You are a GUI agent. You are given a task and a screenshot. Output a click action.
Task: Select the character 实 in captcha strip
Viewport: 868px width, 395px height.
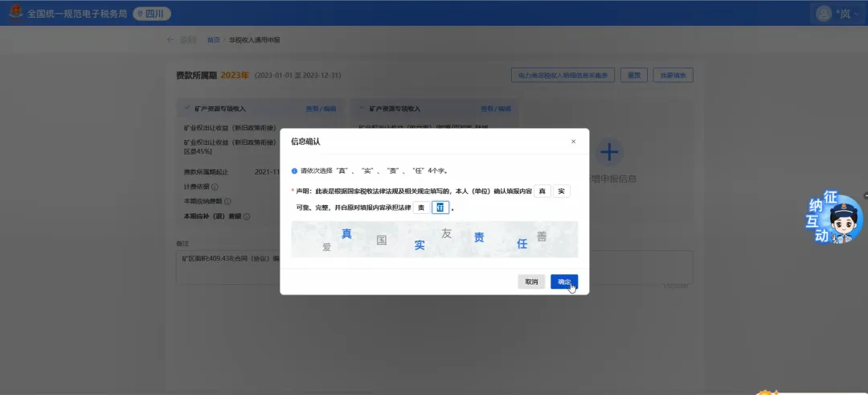click(x=420, y=245)
